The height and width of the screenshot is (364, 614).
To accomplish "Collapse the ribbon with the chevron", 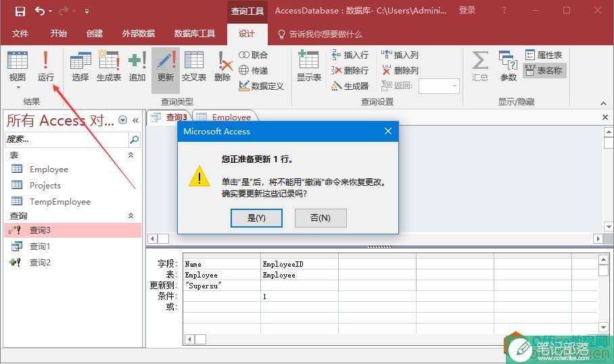I will (603, 103).
